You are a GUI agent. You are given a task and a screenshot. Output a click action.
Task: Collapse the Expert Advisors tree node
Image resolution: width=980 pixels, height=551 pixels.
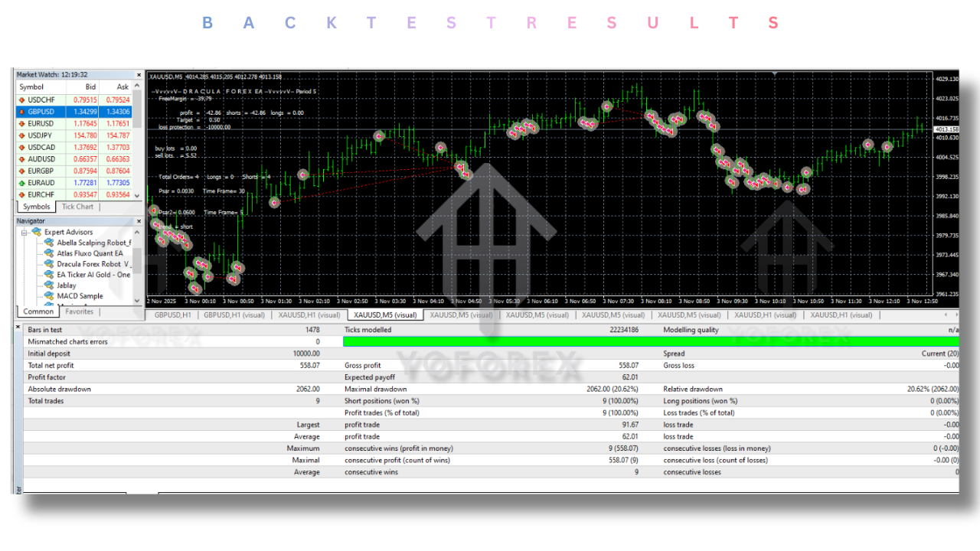click(24, 232)
